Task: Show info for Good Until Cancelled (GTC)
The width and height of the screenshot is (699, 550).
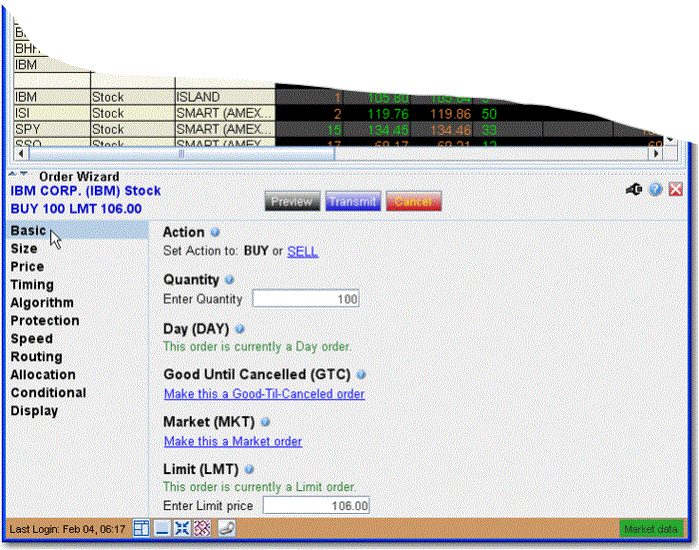Action: point(361,375)
